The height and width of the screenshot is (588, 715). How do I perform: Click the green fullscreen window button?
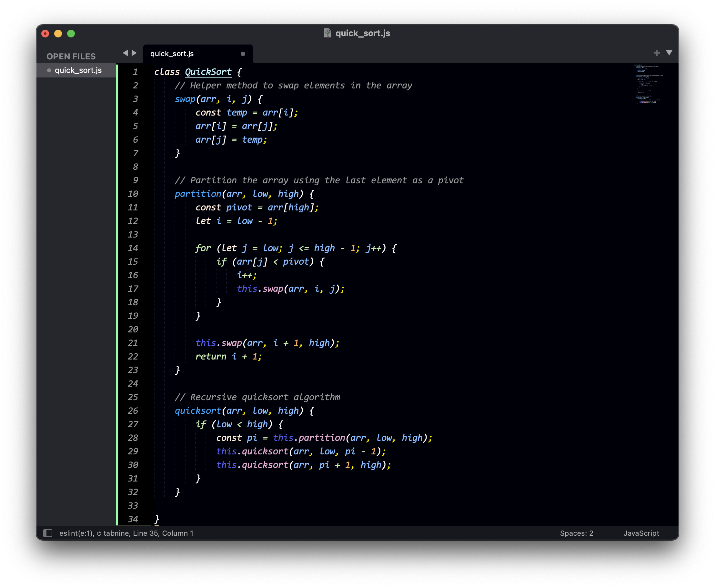click(x=71, y=34)
